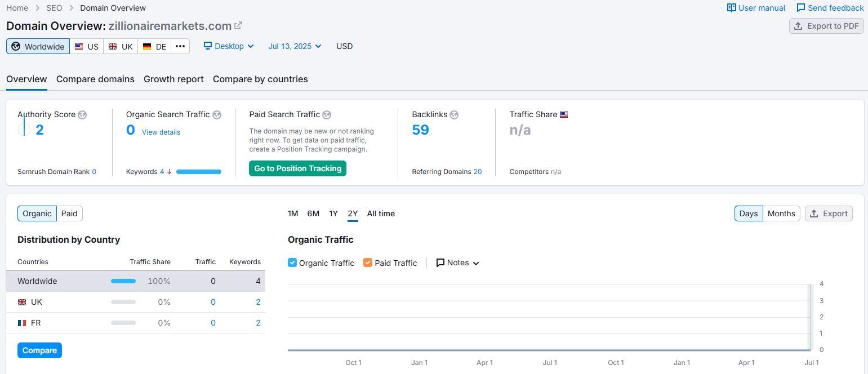The image size is (868, 374).
Task: Click Semrush Domain Rank value 0
Action: (x=94, y=172)
